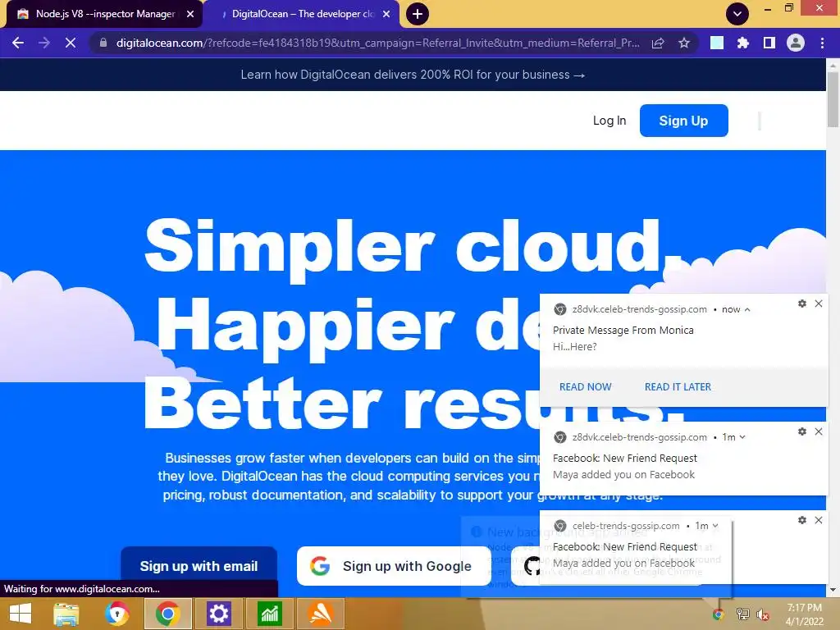Click the lock icon in the address bar
Image resolution: width=840 pixels, height=630 pixels.
click(103, 43)
